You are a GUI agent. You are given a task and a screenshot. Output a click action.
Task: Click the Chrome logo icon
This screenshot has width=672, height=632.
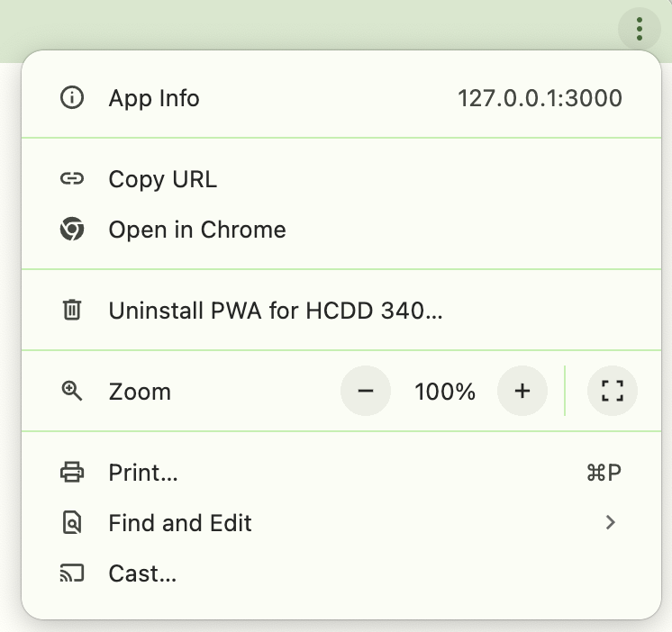[x=71, y=230]
